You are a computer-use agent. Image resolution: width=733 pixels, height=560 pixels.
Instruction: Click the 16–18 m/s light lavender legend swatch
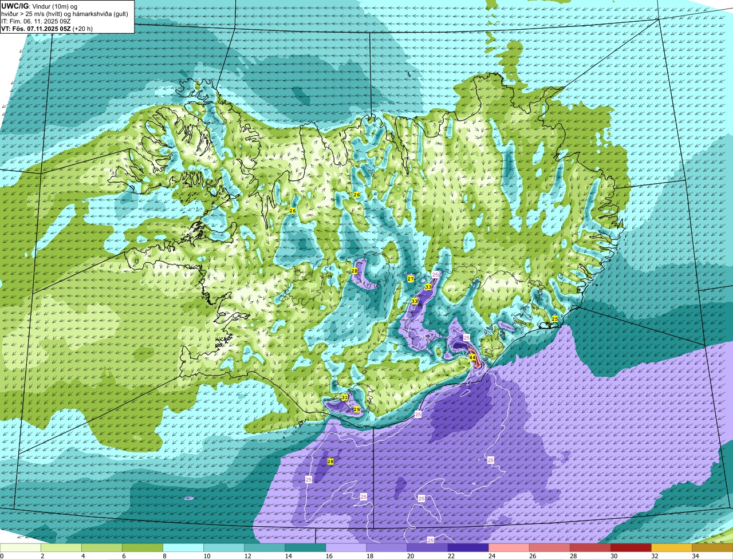click(x=346, y=548)
